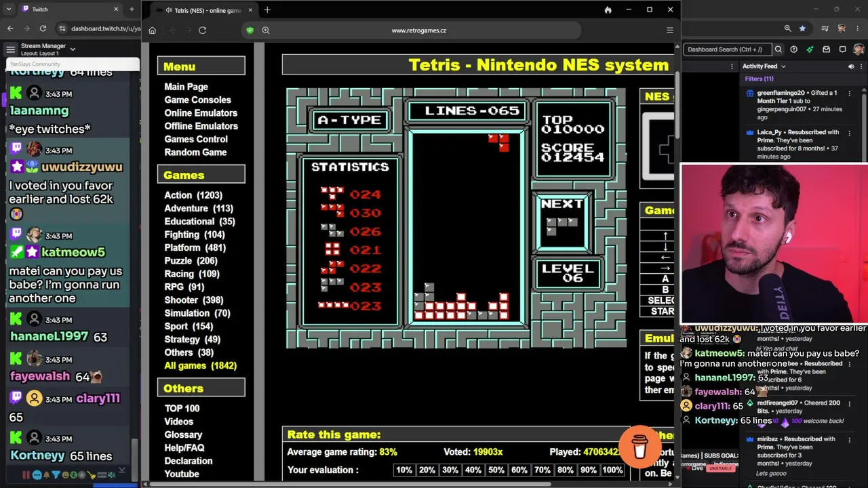
Task: Click the home icon in the Tetris browser
Action: (152, 30)
